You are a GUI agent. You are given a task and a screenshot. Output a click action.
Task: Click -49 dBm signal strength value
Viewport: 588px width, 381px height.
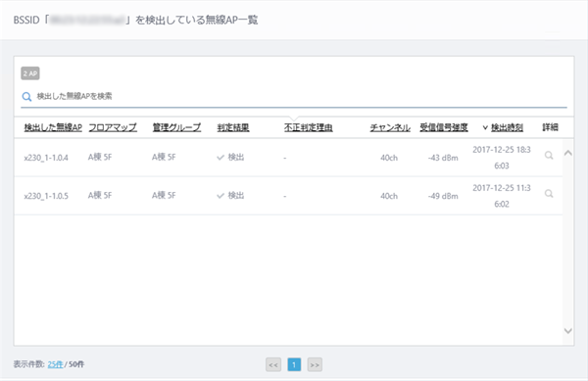tap(443, 196)
